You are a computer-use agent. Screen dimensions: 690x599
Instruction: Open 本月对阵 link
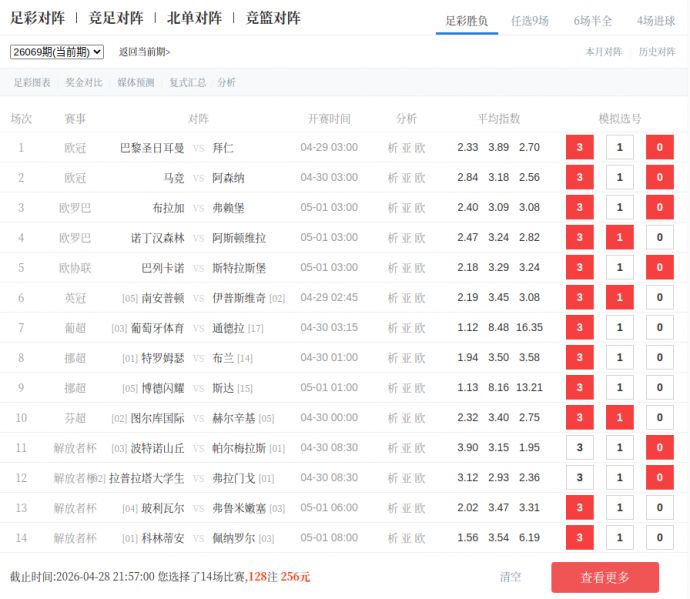click(x=604, y=52)
